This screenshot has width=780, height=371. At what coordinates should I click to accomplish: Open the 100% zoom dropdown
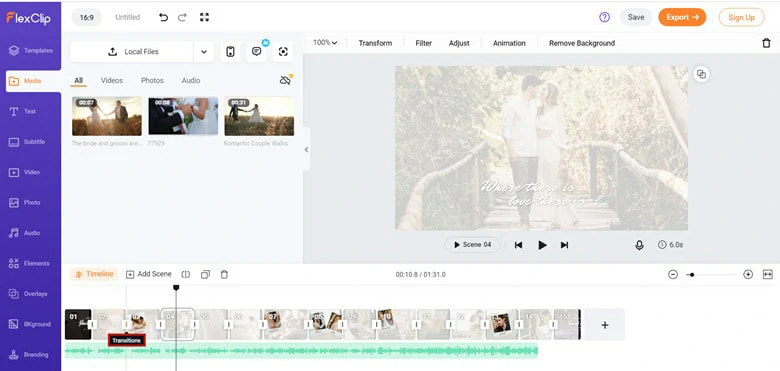coord(325,43)
